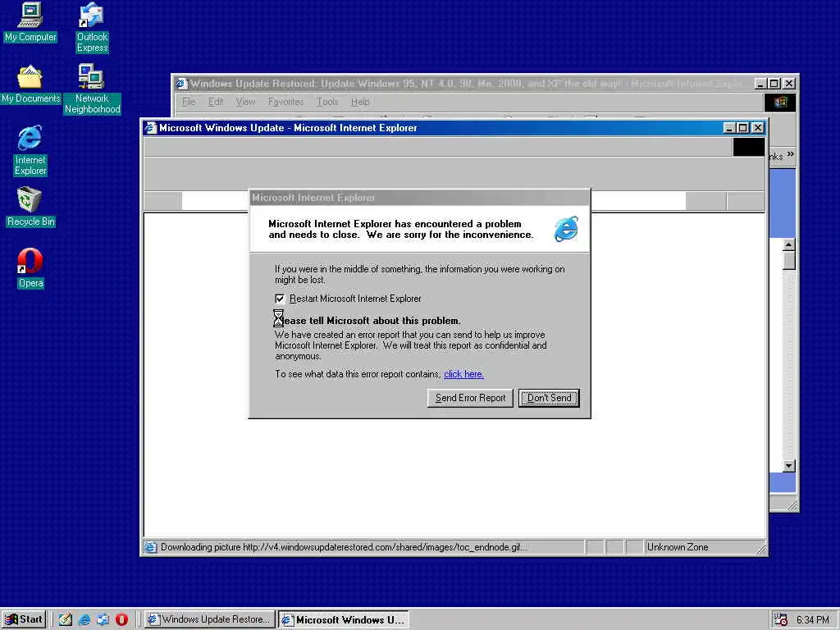This screenshot has height=630, width=840.
Task: Switch to Windows Update Restore taskbar button
Action: tap(209, 619)
